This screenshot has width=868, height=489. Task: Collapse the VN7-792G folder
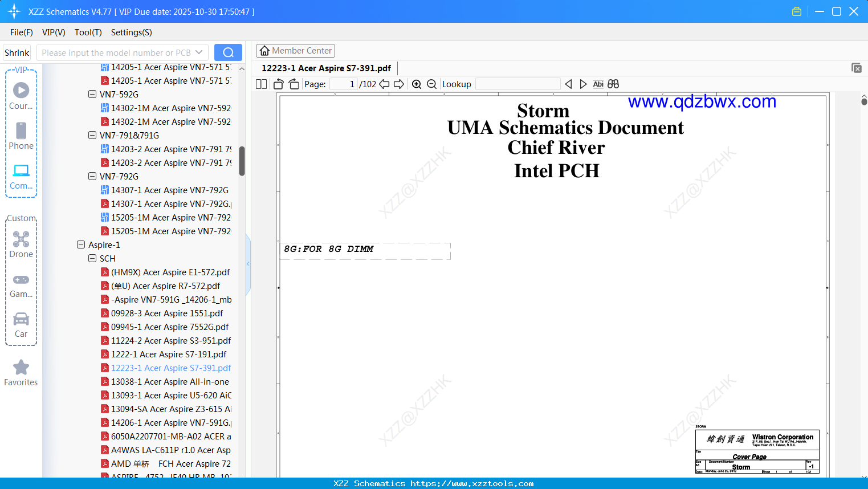tap(92, 176)
